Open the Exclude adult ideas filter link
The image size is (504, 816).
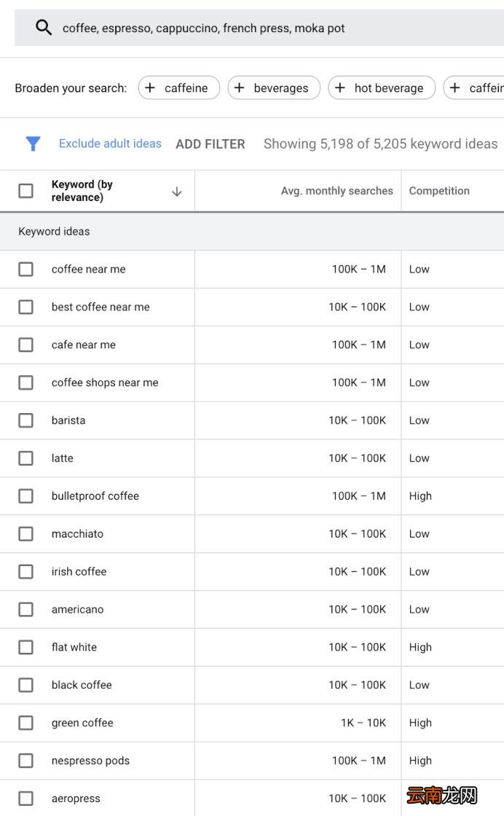pyautogui.click(x=110, y=144)
